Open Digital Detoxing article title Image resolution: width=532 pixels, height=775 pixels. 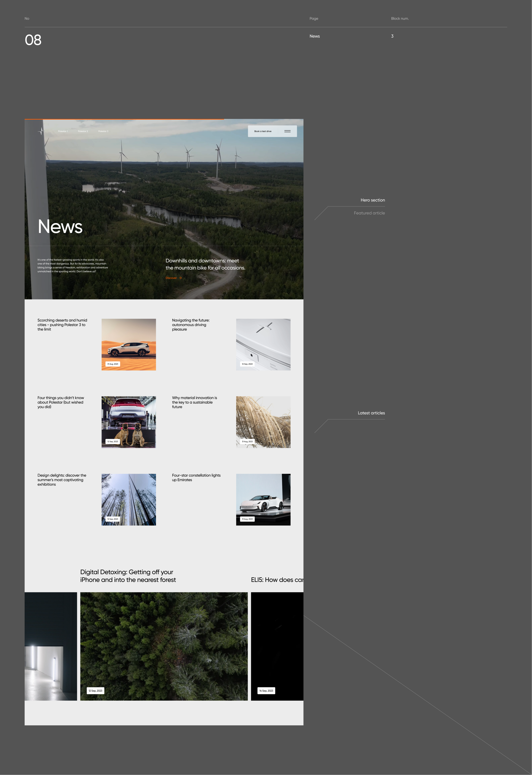tap(128, 576)
